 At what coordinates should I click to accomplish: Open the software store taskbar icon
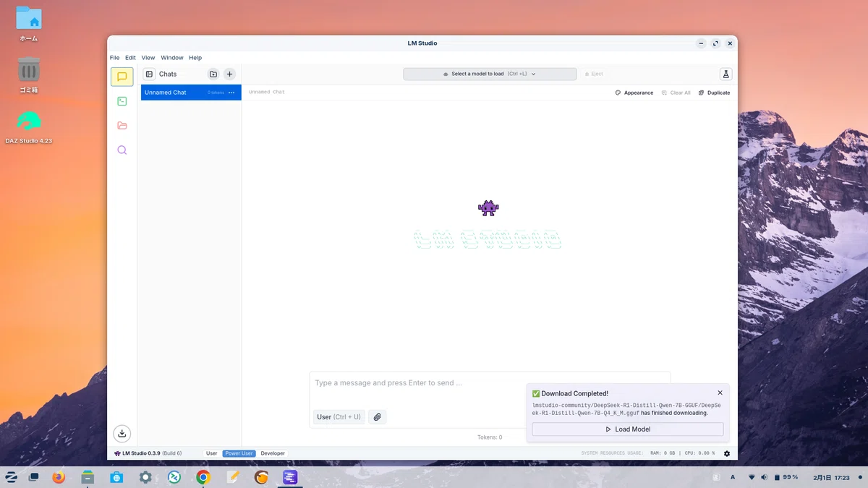coord(116,477)
